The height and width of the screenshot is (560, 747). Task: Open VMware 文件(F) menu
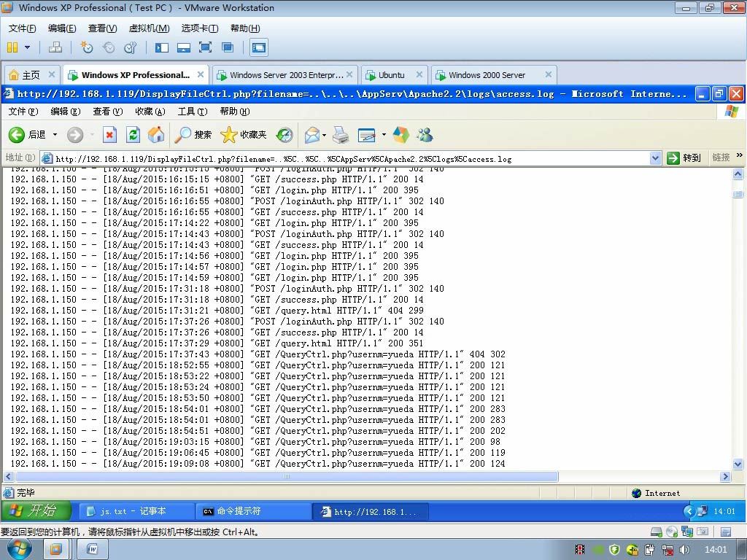pyautogui.click(x=22, y=28)
